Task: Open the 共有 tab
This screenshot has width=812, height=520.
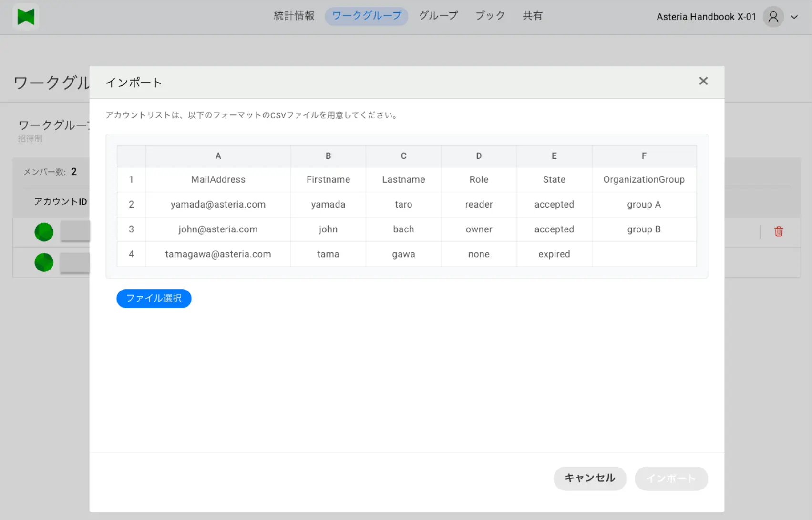Action: tap(532, 16)
